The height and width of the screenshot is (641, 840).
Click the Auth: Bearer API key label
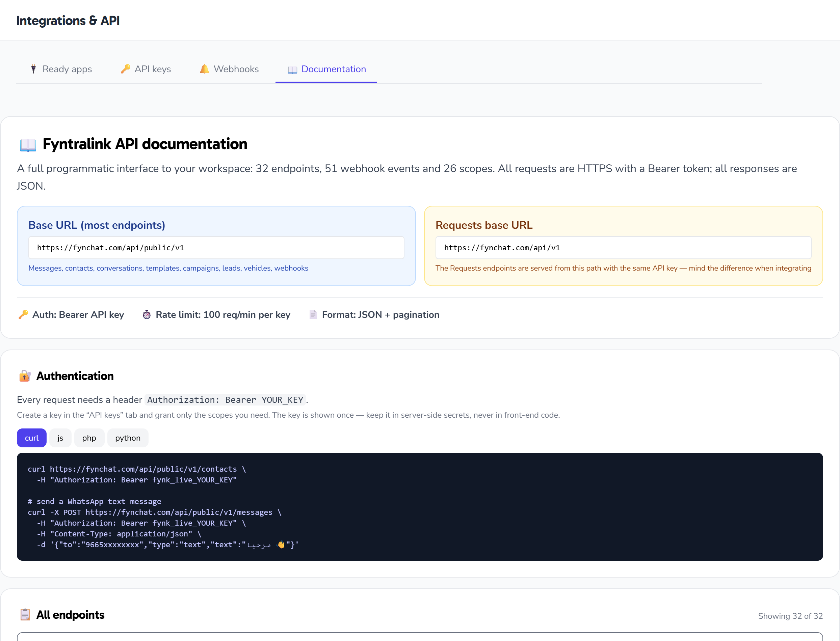pos(78,315)
